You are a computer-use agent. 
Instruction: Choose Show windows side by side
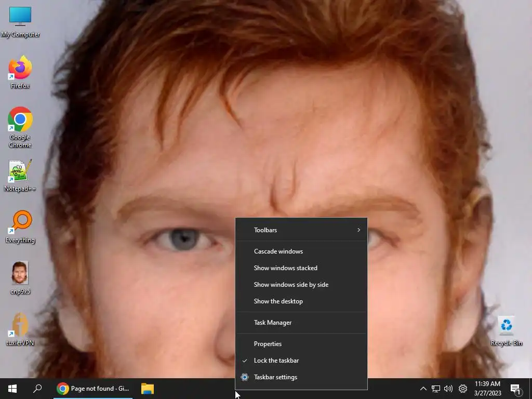click(301, 285)
